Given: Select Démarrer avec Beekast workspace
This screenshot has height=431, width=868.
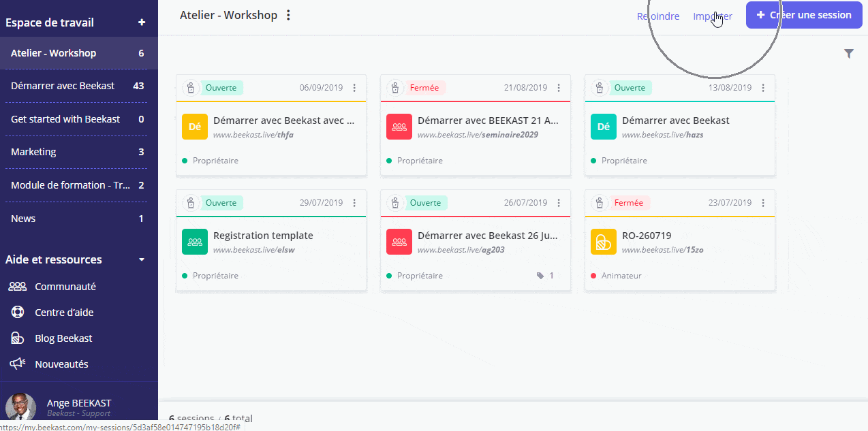Looking at the screenshot, I should coord(79,86).
